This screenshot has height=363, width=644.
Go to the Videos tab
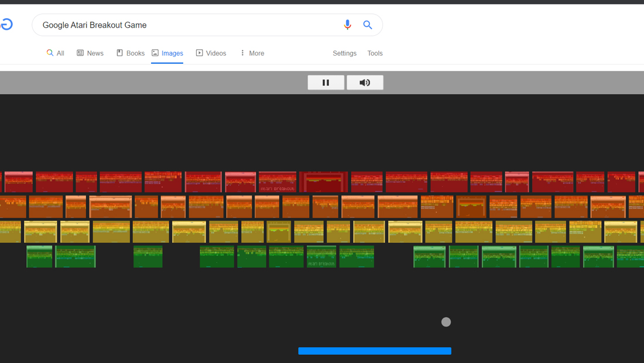click(211, 53)
